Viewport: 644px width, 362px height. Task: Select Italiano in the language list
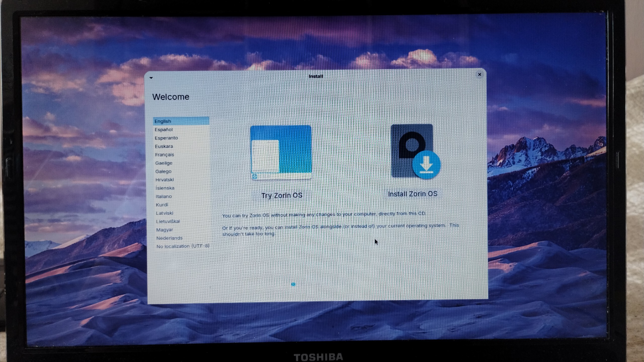(182, 196)
